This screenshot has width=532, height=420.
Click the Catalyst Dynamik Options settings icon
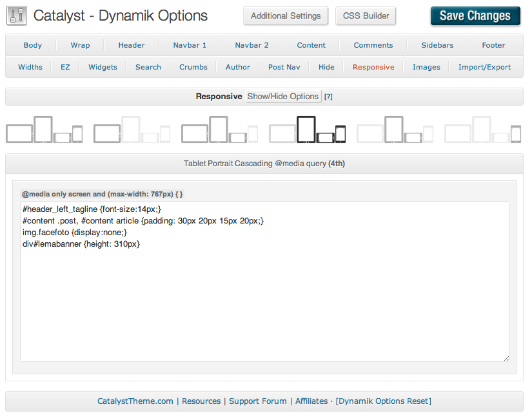[16, 15]
